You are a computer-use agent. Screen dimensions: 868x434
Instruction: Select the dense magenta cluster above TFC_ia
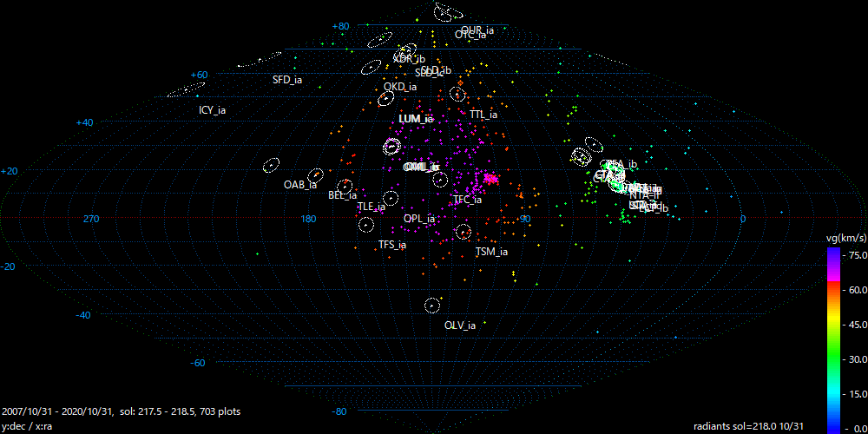(490, 178)
